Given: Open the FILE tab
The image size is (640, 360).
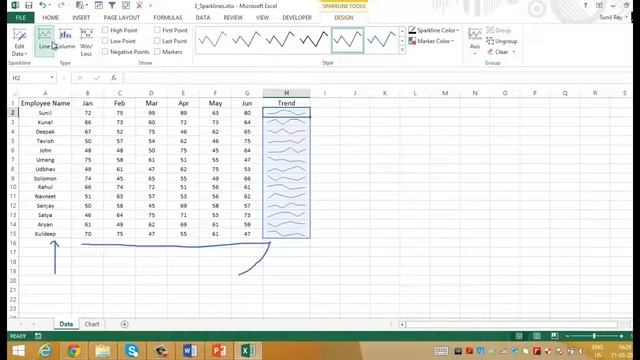Looking at the screenshot, I should (x=21, y=18).
